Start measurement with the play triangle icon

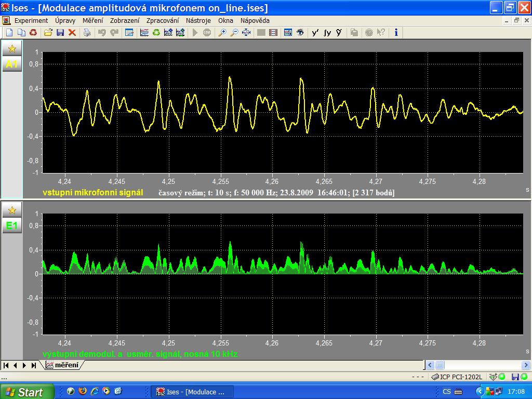coord(195,33)
